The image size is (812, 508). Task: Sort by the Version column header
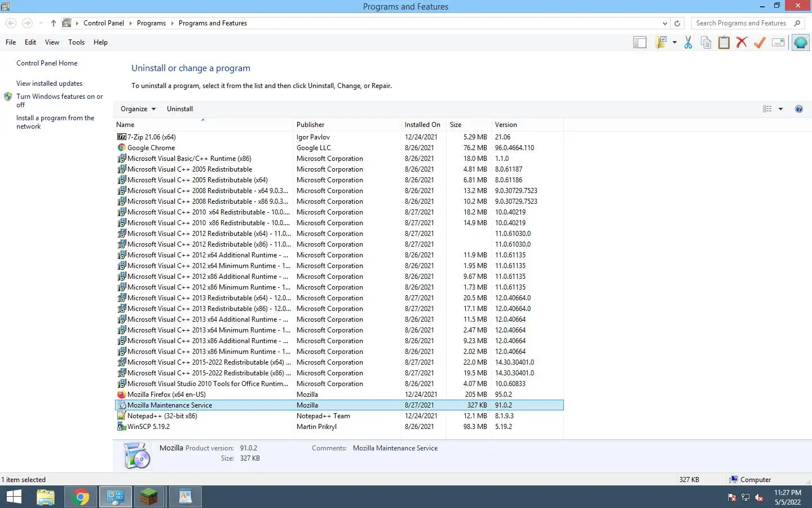point(527,125)
